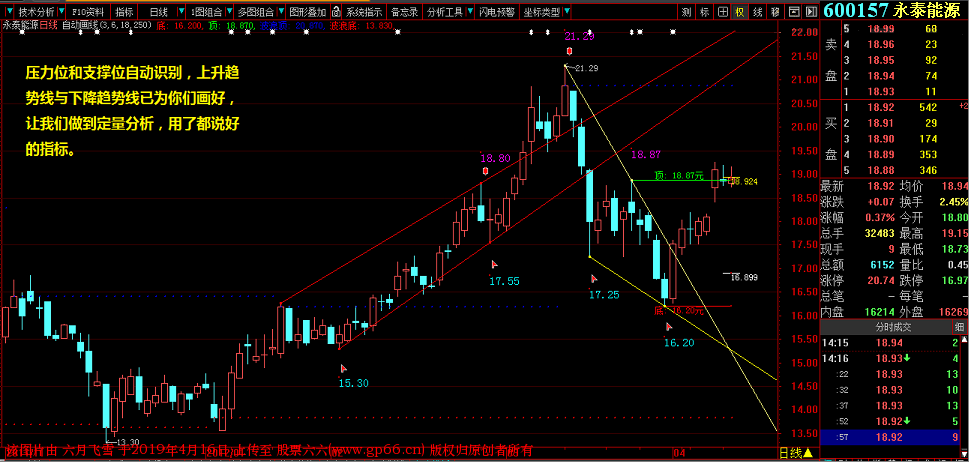The height and width of the screenshot is (462, 969).
Task: Toggle the 细 detail button
Action: [x=960, y=326]
